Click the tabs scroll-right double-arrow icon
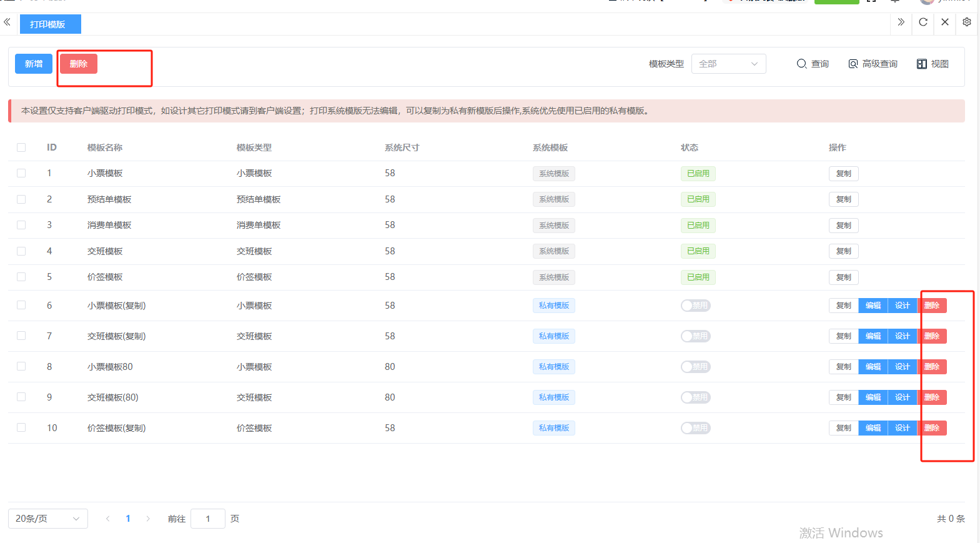Screen dimensions: 980x543 [901, 22]
